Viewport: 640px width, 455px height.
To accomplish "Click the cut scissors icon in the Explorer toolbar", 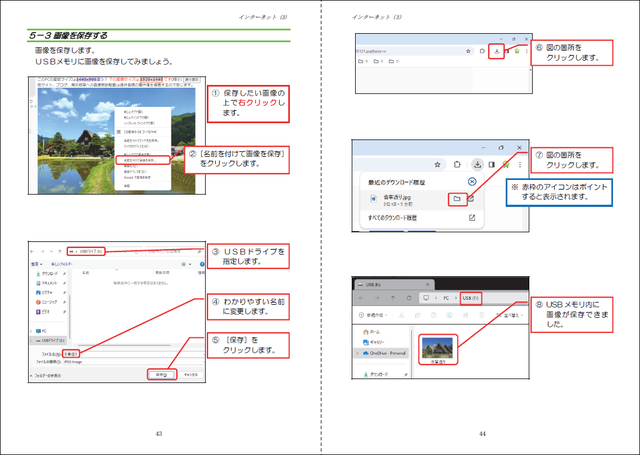I will click(401, 315).
